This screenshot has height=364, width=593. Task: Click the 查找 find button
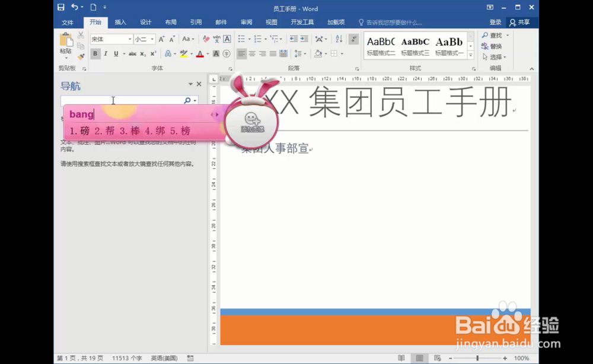point(492,35)
